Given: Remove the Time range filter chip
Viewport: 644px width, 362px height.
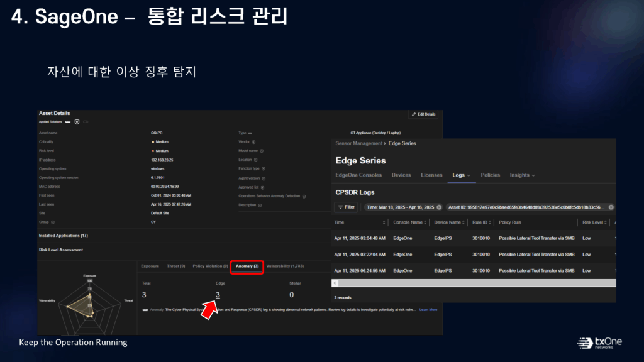Looking at the screenshot, I should point(439,207).
